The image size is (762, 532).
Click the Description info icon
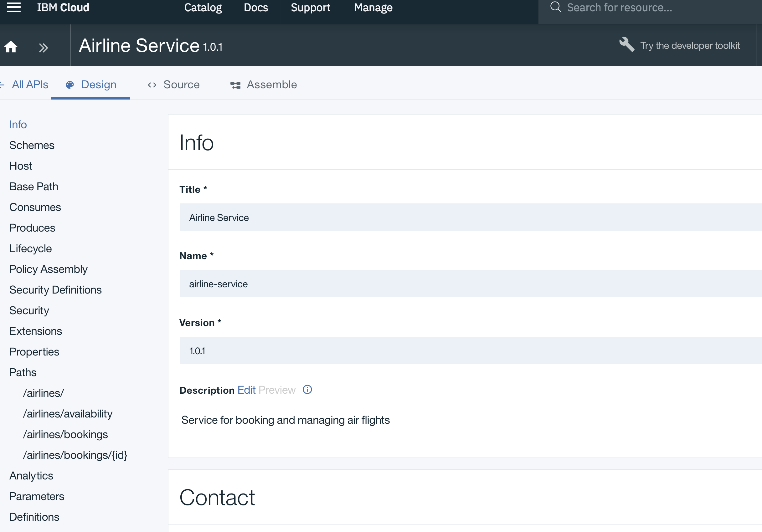307,389
